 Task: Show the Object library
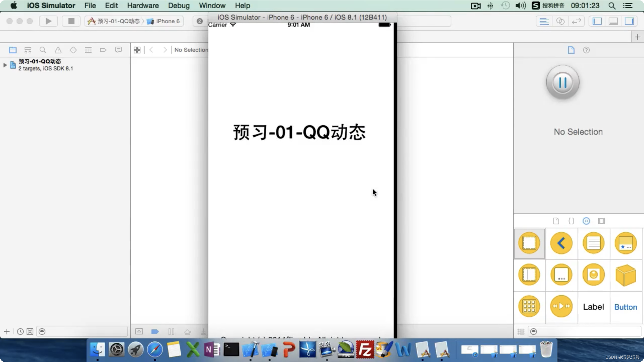click(x=586, y=221)
